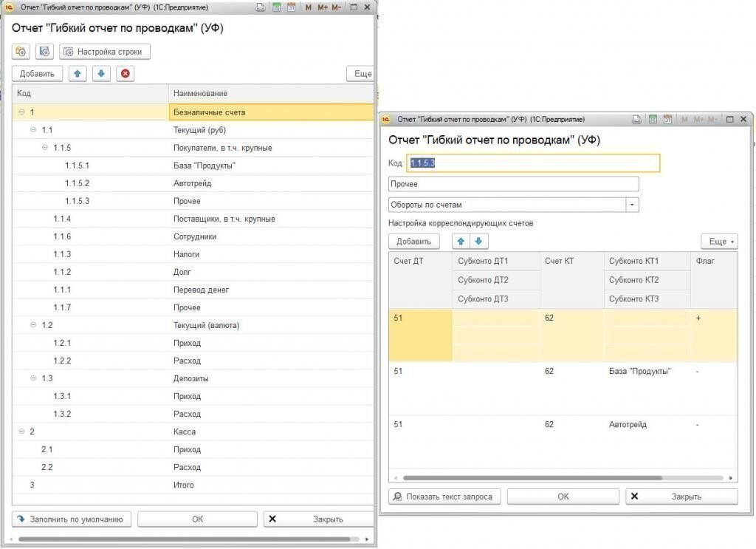756x549 pixels.
Task: Collapse tree node 1.1 Текущий (руб)
Action: click(x=33, y=130)
